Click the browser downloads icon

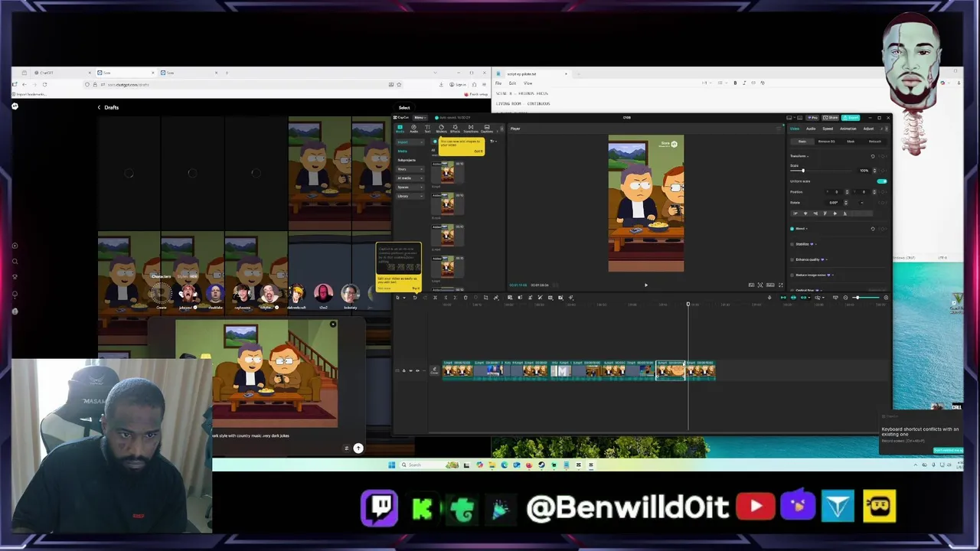(441, 85)
